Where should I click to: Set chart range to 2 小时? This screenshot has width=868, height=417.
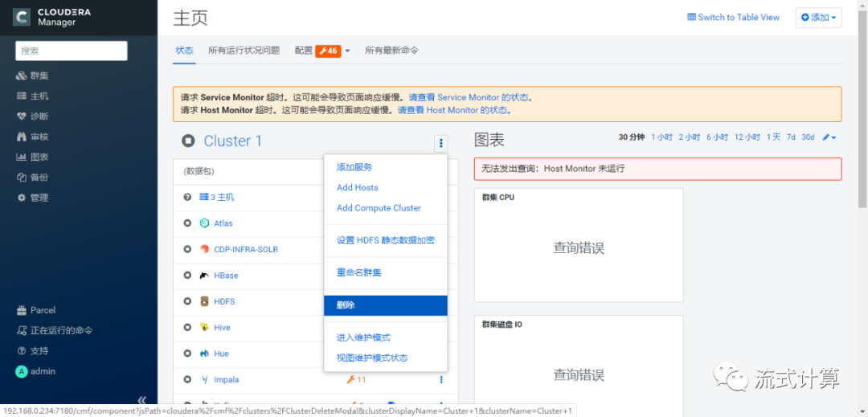pos(690,137)
